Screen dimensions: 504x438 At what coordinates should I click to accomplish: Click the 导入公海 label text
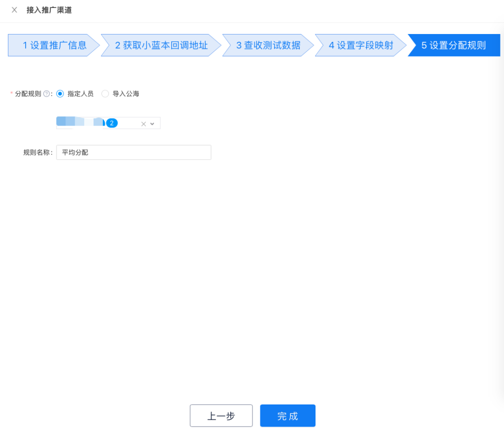tap(126, 94)
